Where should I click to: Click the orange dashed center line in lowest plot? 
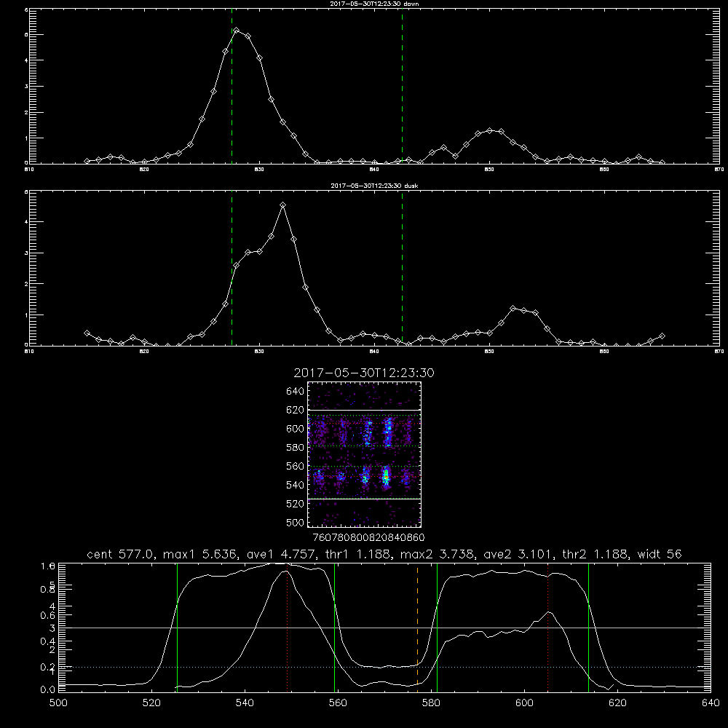pos(417,626)
